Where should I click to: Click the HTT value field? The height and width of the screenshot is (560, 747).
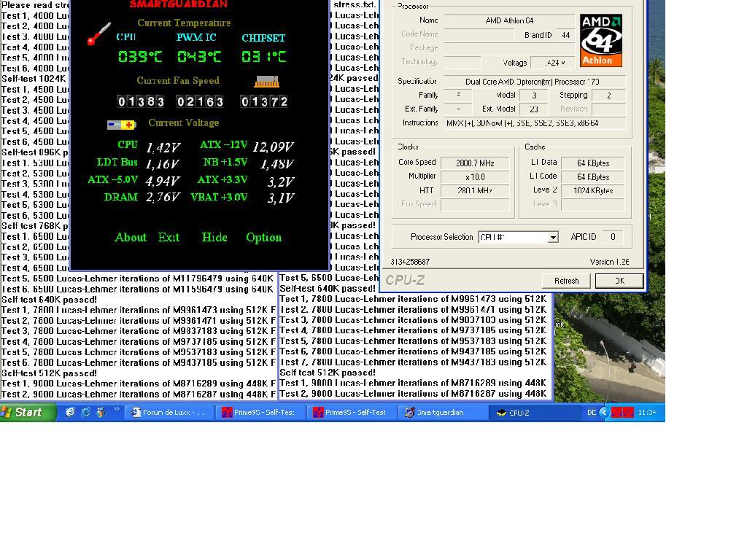(475, 191)
